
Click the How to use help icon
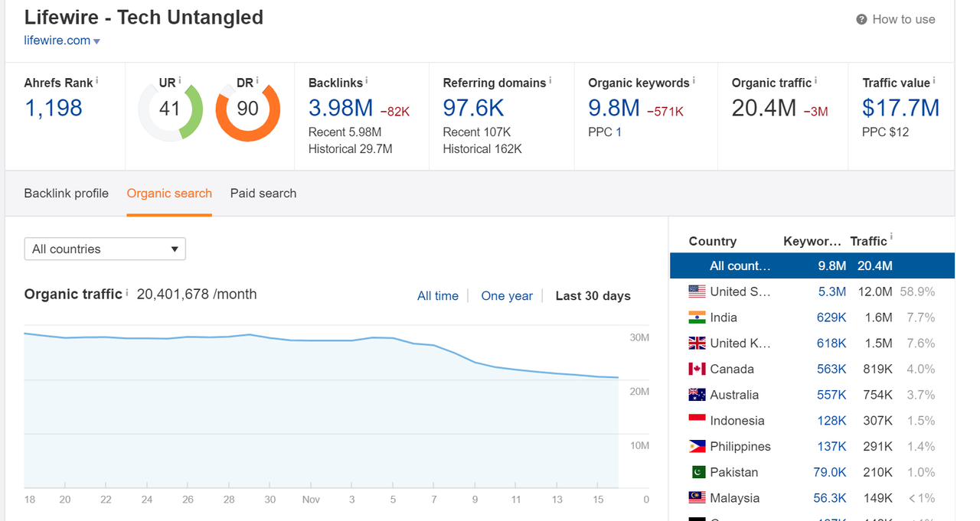click(x=861, y=20)
